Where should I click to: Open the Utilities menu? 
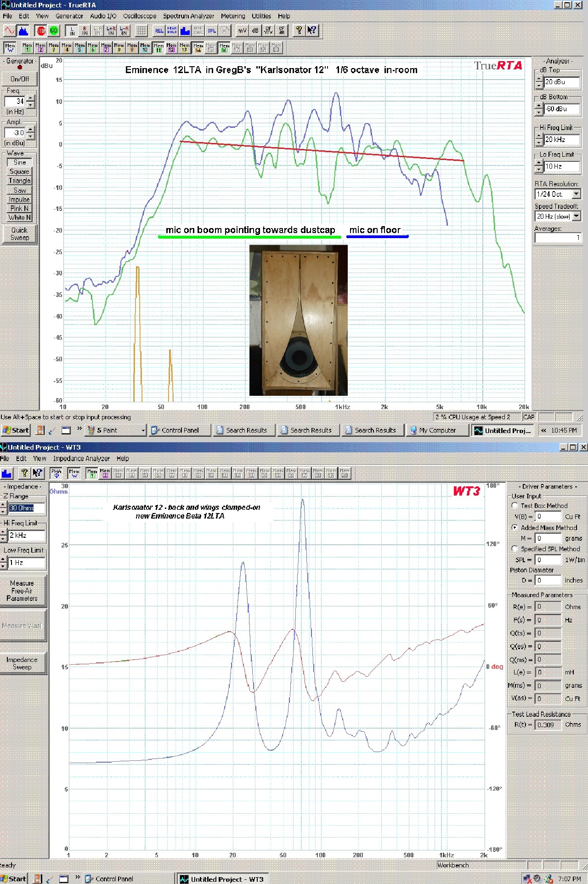(x=261, y=16)
